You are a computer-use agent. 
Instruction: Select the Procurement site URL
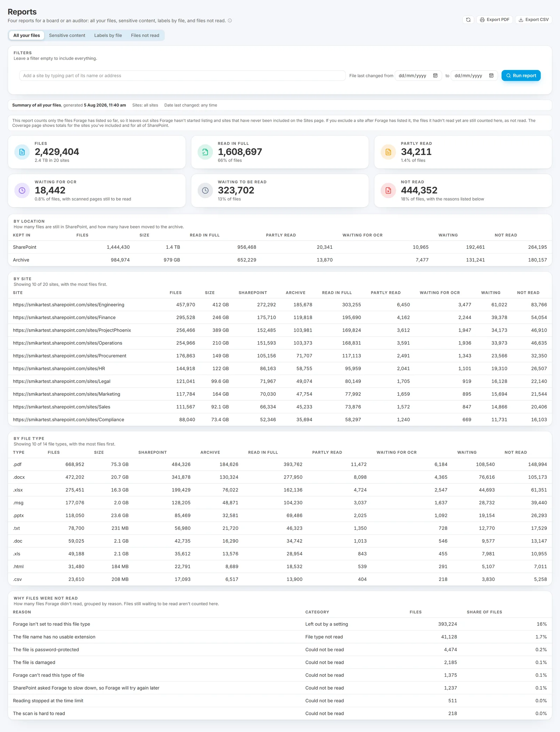pos(70,356)
